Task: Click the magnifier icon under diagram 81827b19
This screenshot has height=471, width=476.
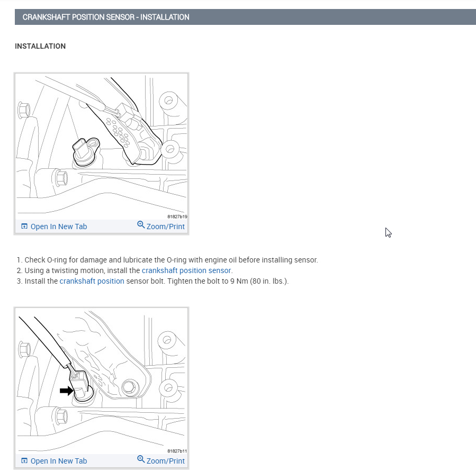Action: (141, 224)
